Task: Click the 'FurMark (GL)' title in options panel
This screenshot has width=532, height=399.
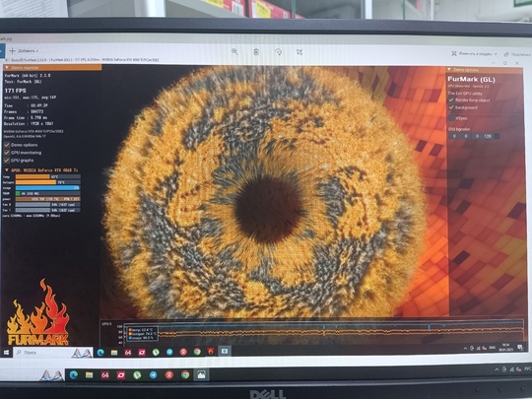Action: click(471, 80)
